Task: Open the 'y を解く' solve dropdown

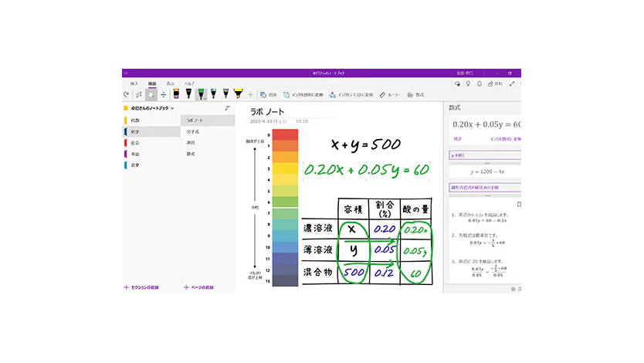Action: (485, 155)
